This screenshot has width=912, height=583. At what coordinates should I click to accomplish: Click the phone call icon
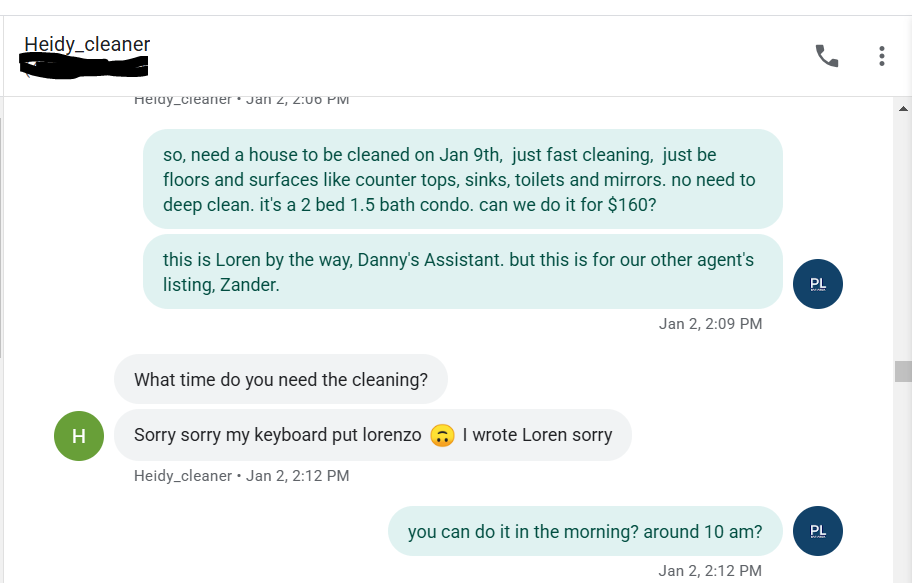coord(827,56)
